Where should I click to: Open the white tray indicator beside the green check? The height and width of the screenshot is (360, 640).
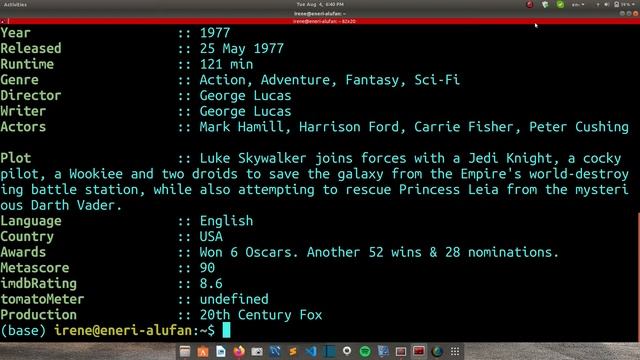(545, 4)
